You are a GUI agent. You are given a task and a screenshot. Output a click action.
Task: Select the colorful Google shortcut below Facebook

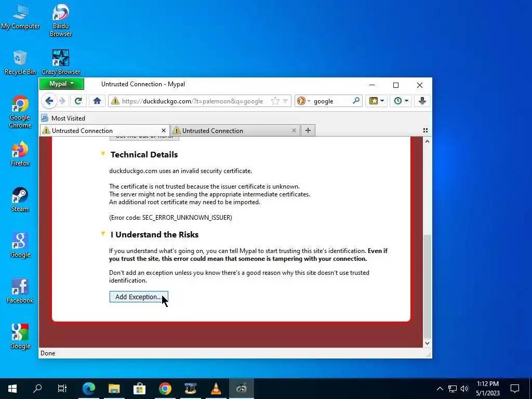click(x=20, y=337)
